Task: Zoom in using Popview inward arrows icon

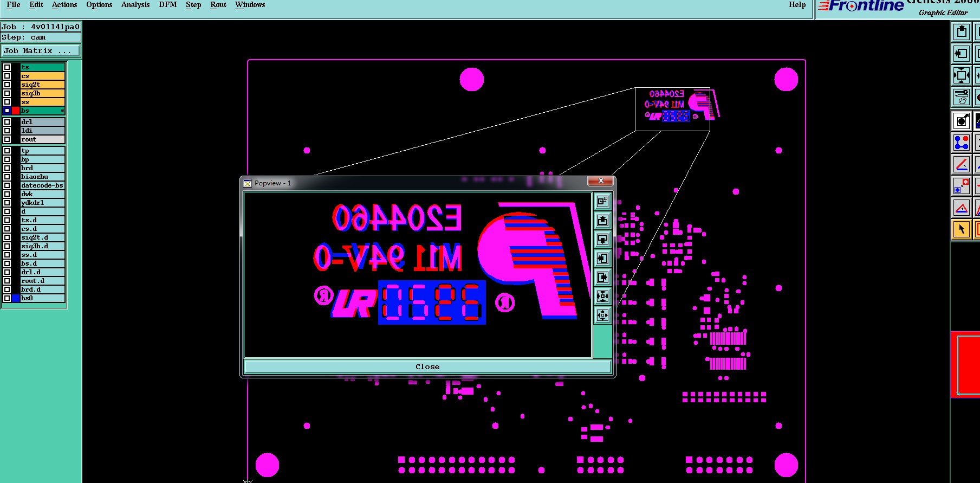Action: pos(602,297)
